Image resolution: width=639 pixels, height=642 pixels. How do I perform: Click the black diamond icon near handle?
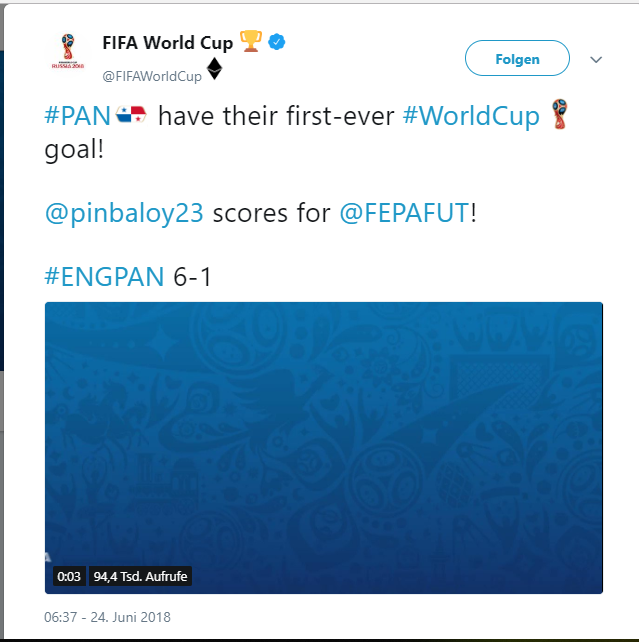point(215,69)
